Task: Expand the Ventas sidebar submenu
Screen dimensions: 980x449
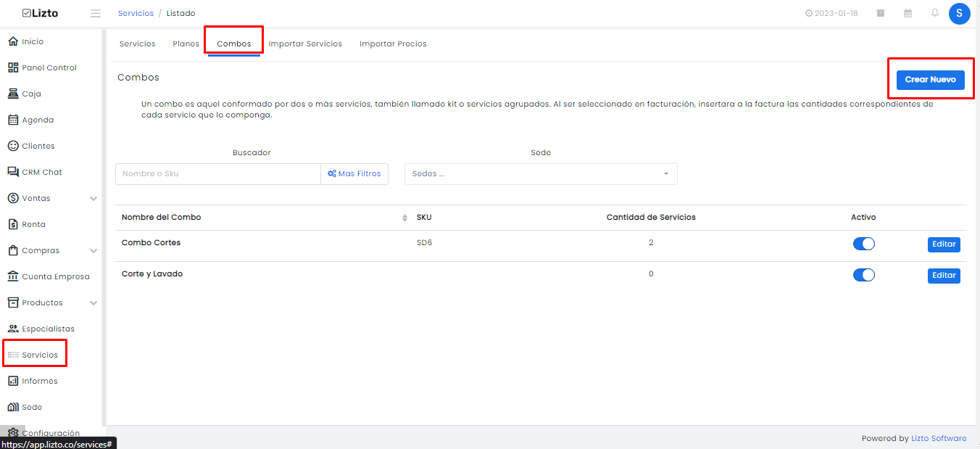Action: pyautogui.click(x=94, y=198)
